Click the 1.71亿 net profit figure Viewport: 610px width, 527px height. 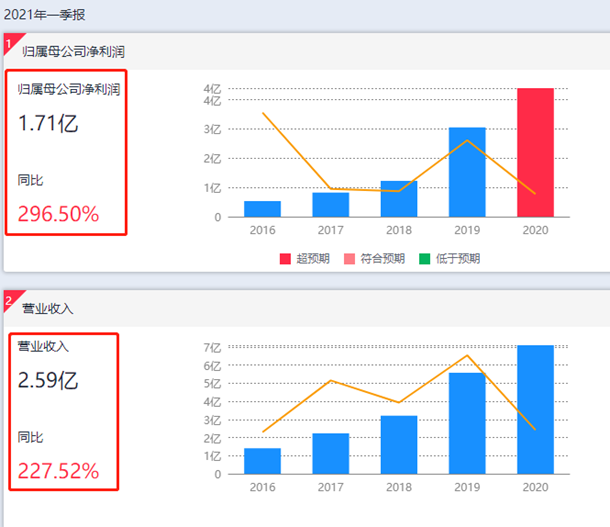click(48, 124)
